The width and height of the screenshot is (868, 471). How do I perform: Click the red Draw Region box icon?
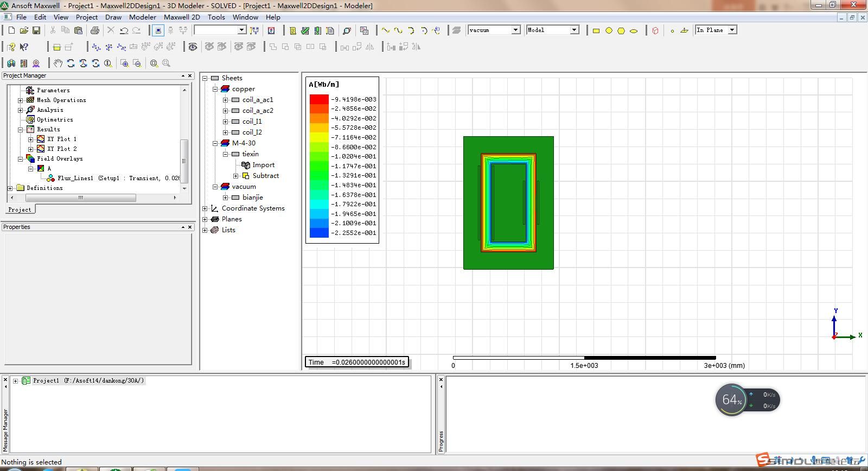point(655,31)
